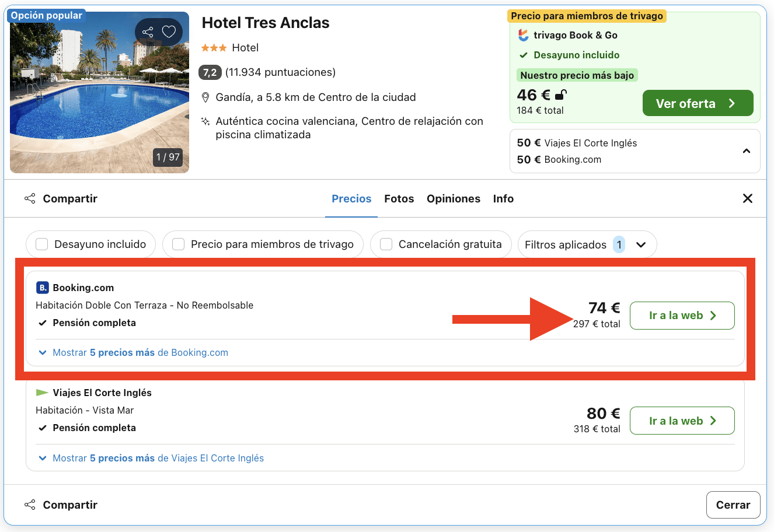Click the share icon on the hotel photo
Screen dimensions: 774x532
pos(147,32)
